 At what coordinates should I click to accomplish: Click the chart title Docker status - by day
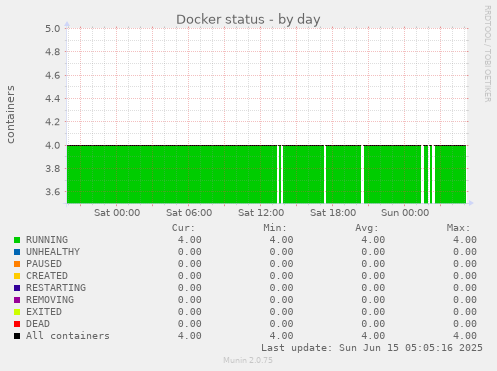(248, 20)
